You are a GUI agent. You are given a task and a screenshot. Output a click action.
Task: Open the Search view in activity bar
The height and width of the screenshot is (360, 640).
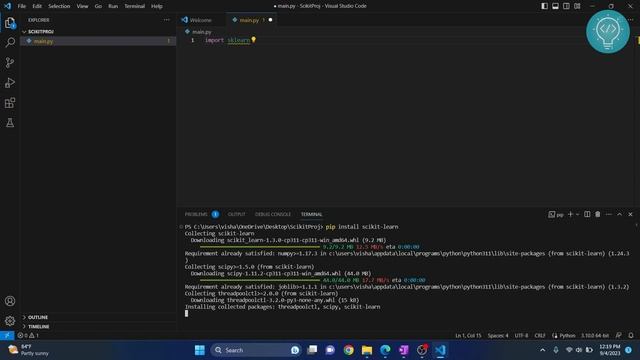coord(10,42)
